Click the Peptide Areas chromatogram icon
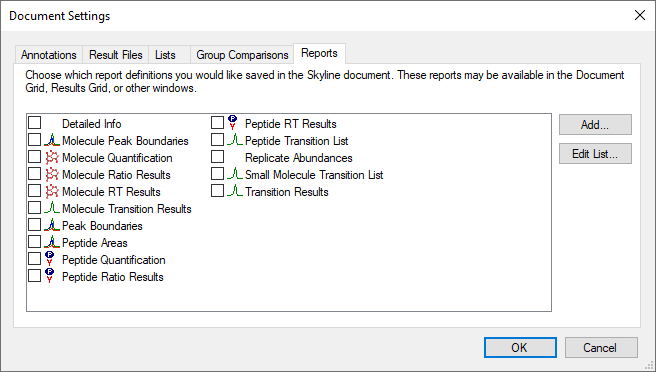The height and width of the screenshot is (372, 656). coord(52,242)
